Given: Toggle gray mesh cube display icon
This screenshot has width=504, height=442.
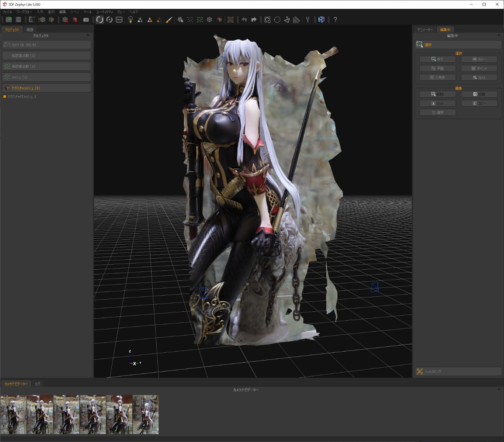Looking at the screenshot, I should (x=209, y=20).
